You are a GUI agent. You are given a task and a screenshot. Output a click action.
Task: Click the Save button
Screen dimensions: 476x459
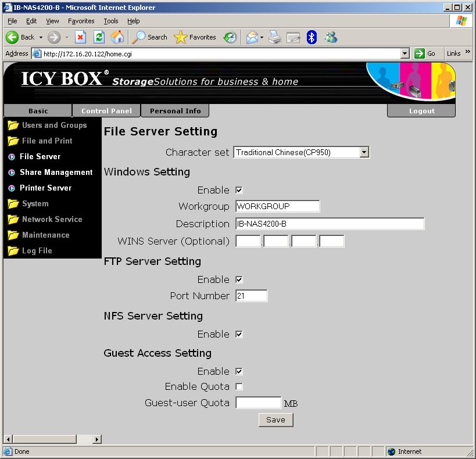click(275, 420)
